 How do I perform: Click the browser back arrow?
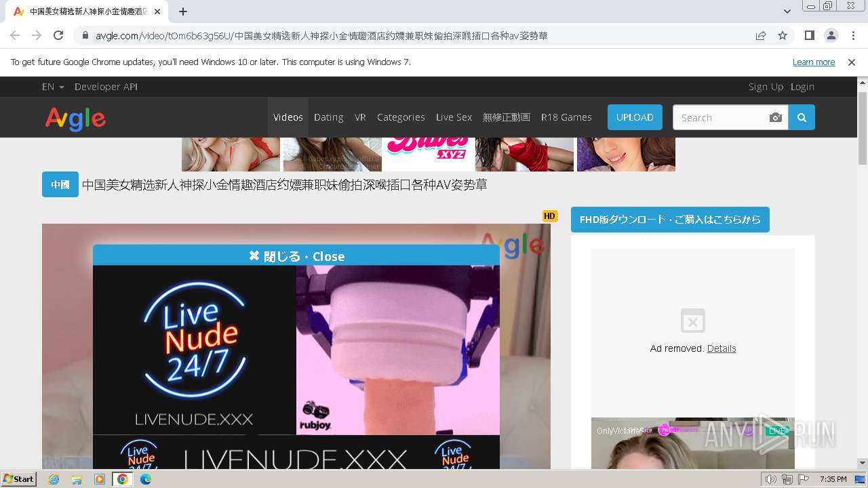(15, 35)
